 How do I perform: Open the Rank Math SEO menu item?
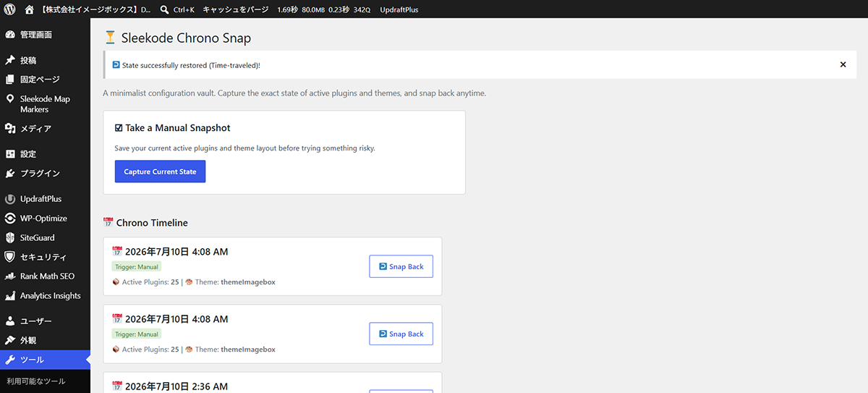point(45,276)
